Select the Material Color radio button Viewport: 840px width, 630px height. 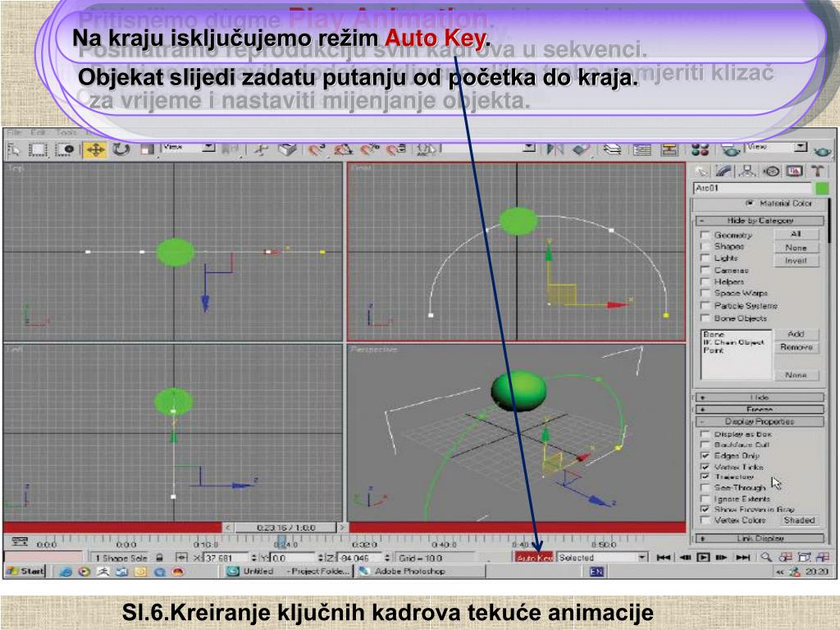(750, 203)
